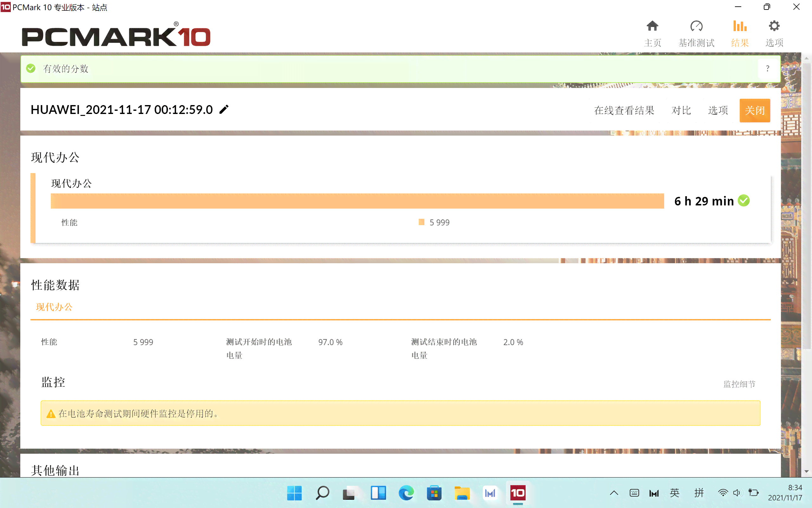Viewport: 812px width, 508px height.
Task: Open touch keyboard tray icon
Action: pyautogui.click(x=634, y=493)
